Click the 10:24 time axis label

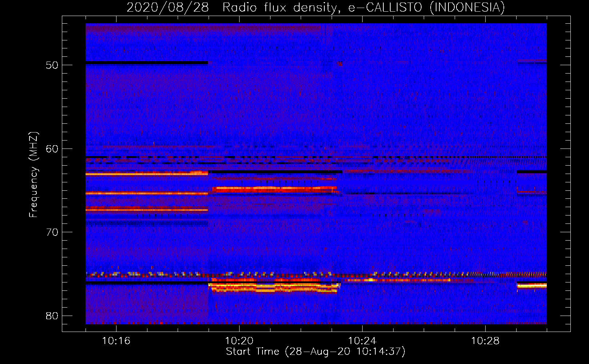[x=362, y=341]
